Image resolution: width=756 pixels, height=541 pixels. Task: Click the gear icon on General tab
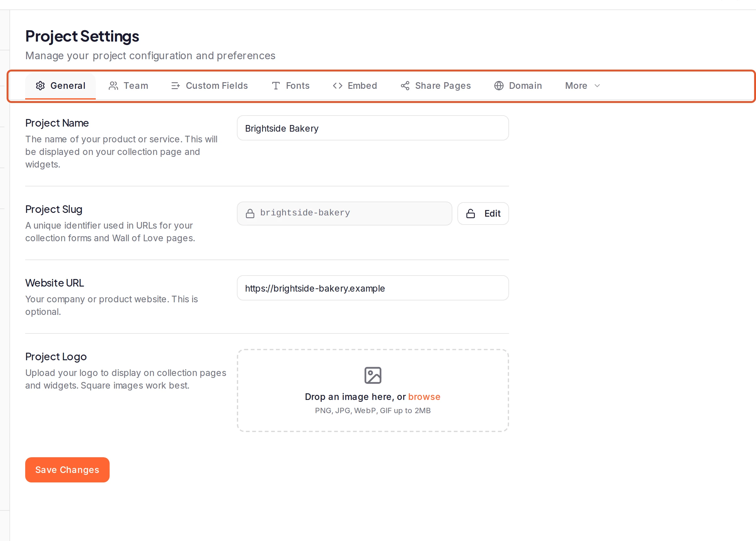click(x=40, y=86)
